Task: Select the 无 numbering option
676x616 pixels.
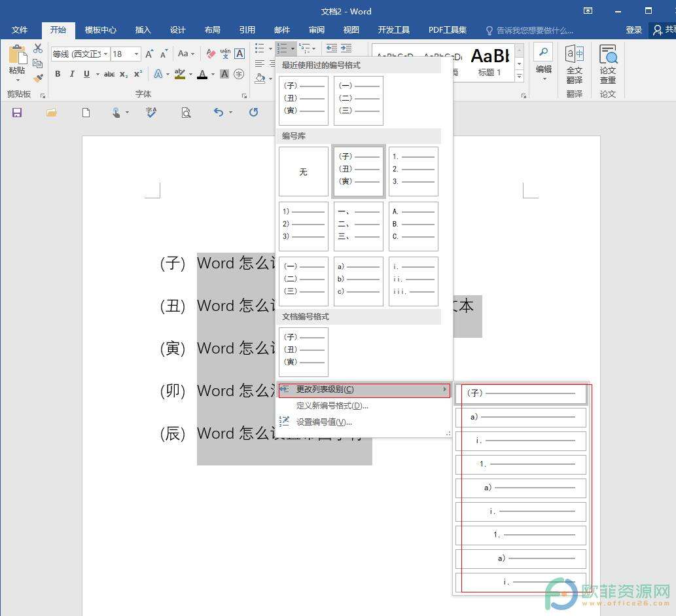Action: (304, 172)
